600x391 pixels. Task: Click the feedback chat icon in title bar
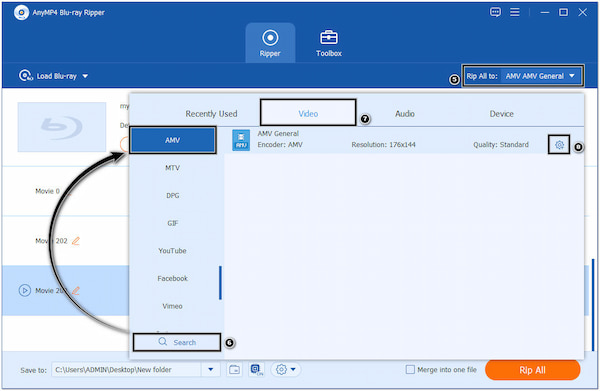pos(495,12)
